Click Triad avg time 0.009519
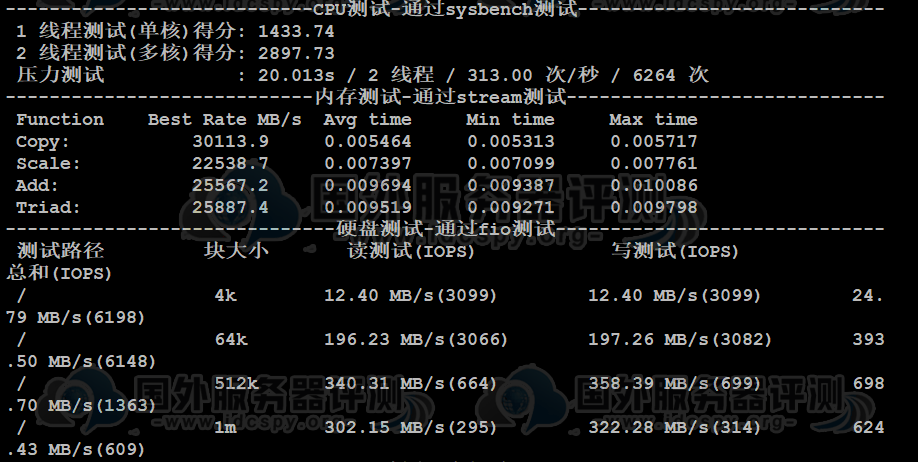The height and width of the screenshot is (462, 918). (x=368, y=207)
